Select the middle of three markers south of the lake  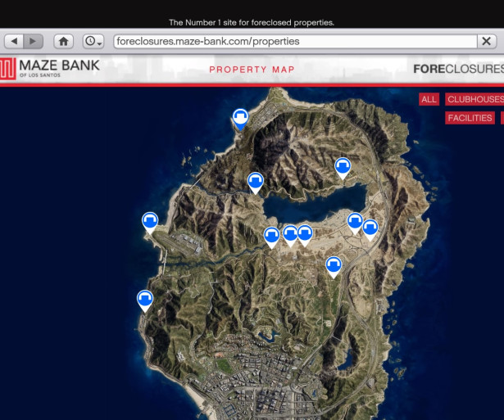[x=290, y=236]
